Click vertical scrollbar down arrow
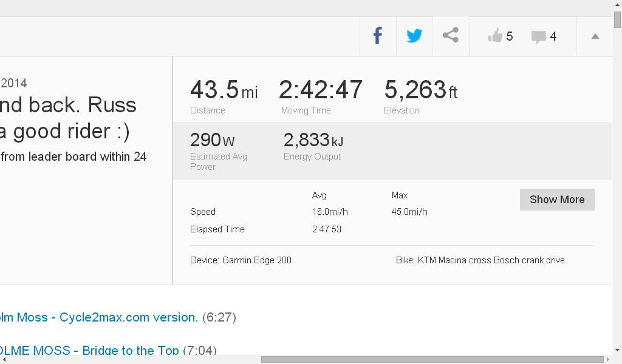Viewport: 622px width, 364px height. click(617, 350)
